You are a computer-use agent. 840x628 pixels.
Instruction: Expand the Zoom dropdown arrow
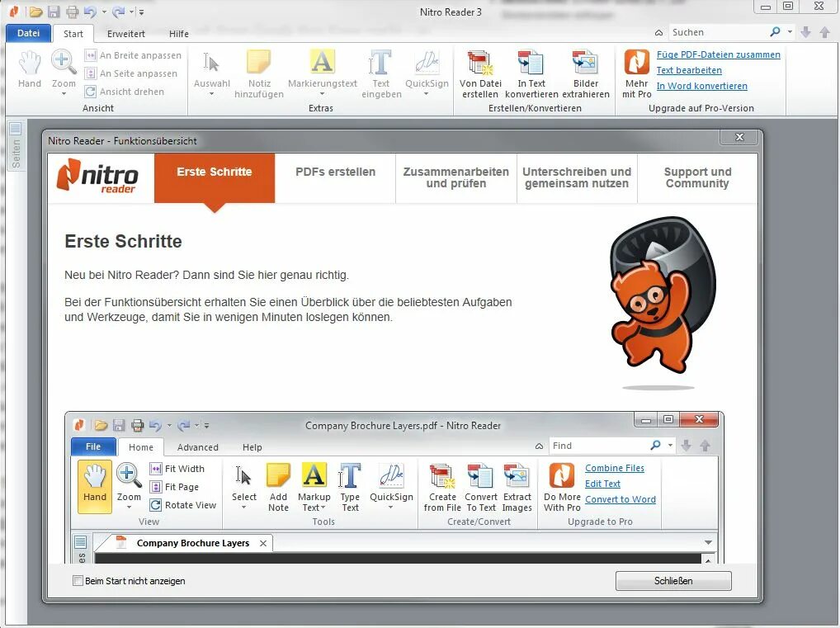click(64, 94)
